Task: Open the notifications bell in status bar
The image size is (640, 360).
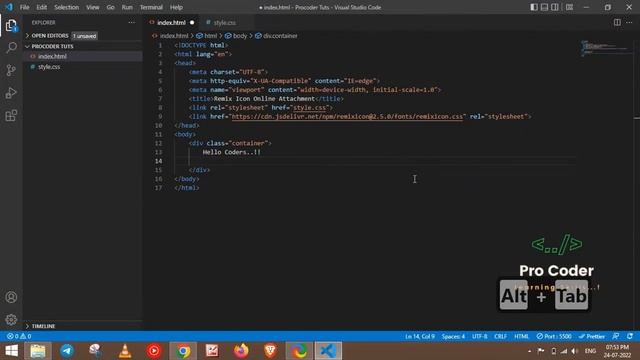Action: [x=630, y=336]
